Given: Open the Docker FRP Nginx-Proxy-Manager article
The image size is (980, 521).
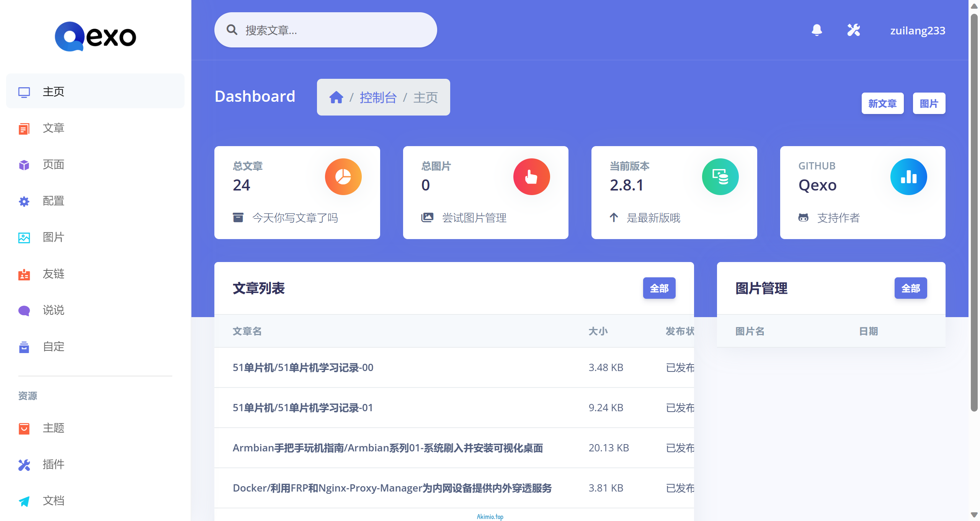Looking at the screenshot, I should pos(392,488).
